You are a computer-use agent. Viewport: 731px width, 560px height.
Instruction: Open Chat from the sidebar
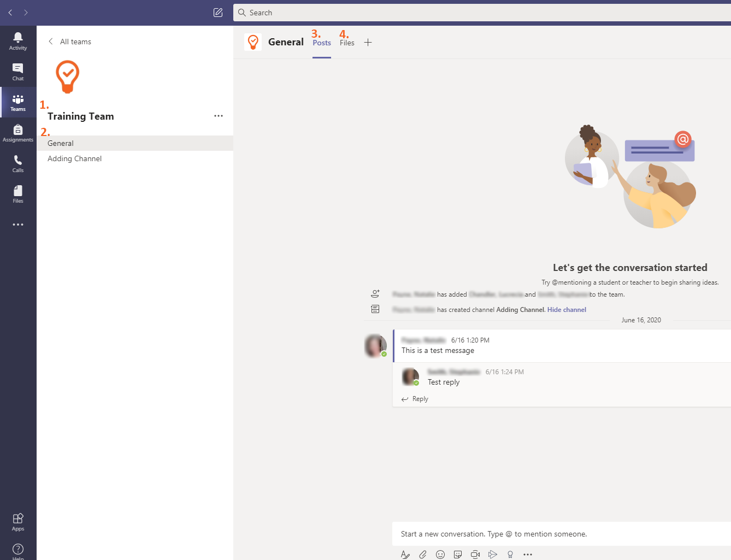click(18, 72)
